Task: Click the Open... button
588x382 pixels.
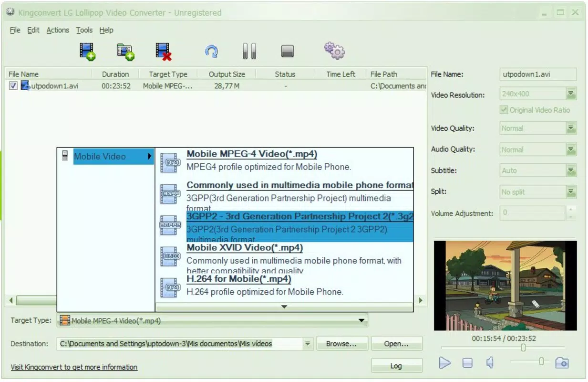Action: [396, 343]
